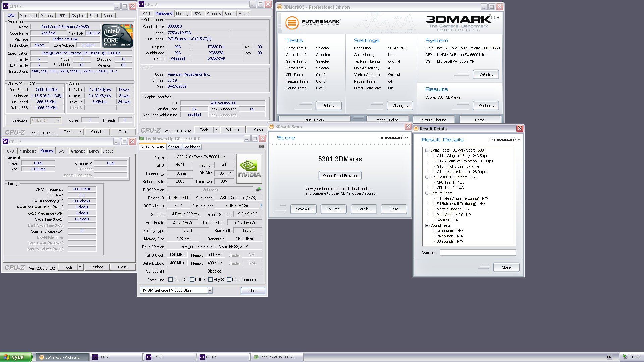
Task: Click the Result Details title bar icon
Action: coord(416,129)
